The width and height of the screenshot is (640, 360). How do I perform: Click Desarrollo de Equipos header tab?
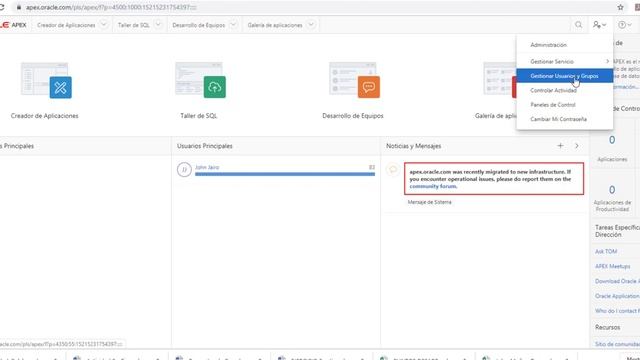coord(198,25)
